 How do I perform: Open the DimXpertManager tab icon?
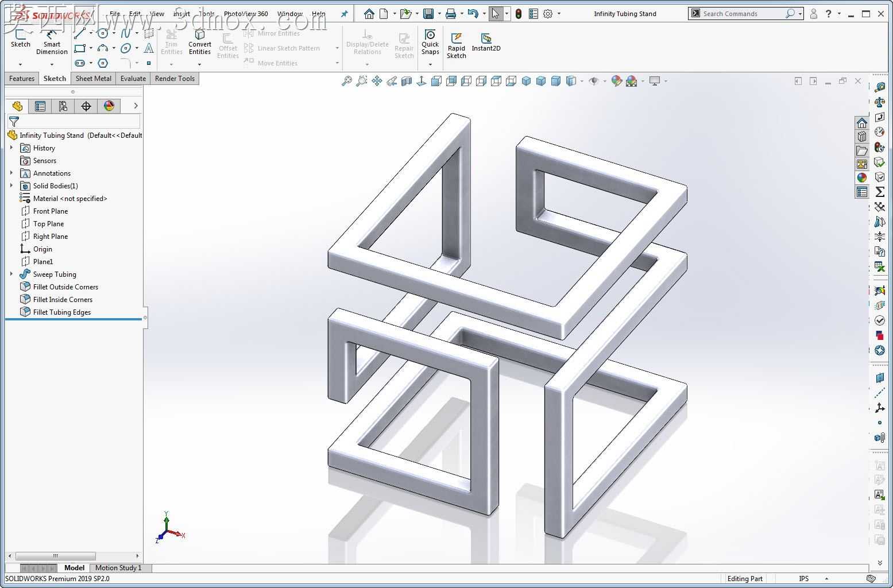86,106
